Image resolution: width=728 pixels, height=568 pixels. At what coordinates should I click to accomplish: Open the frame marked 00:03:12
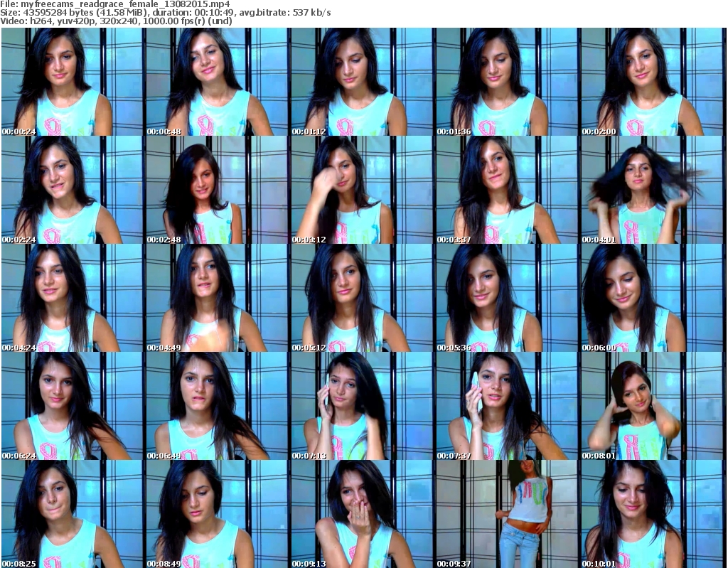(363, 190)
